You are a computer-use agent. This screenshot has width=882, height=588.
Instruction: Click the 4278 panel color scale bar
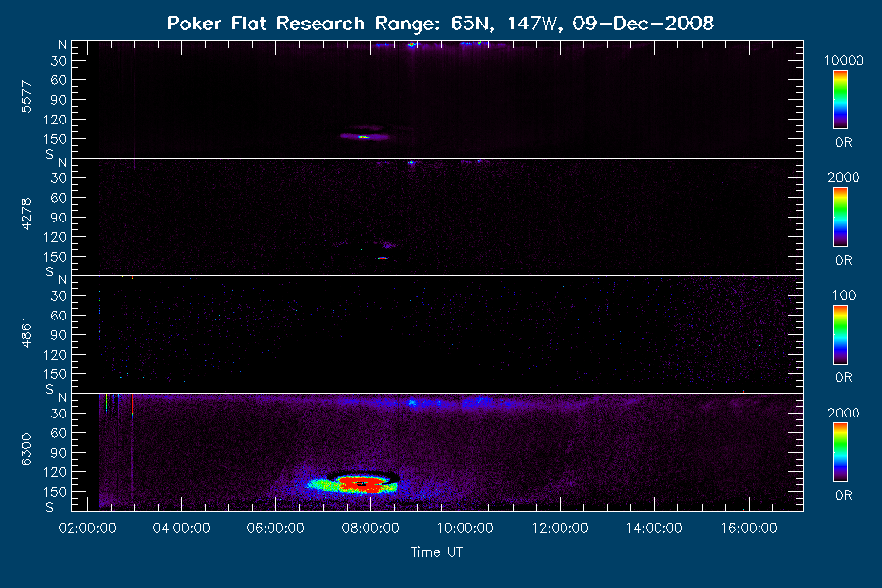pyautogui.click(x=841, y=218)
